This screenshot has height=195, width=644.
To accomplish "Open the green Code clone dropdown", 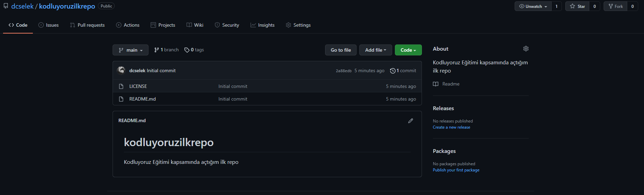I will (408, 50).
